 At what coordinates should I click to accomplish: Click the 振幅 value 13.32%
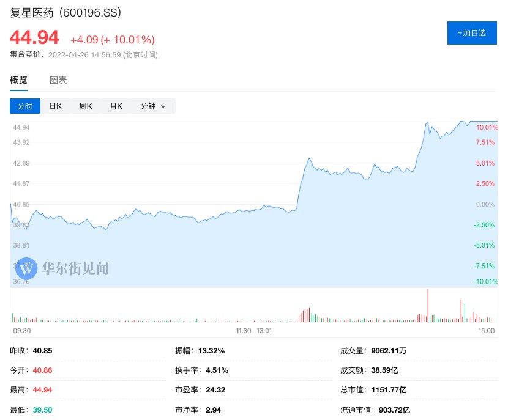(x=212, y=351)
